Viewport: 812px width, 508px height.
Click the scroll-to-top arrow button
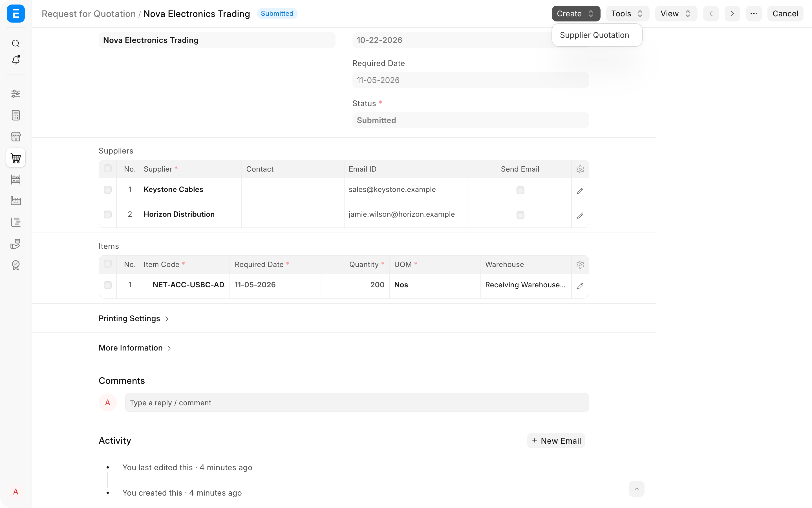[637, 489]
